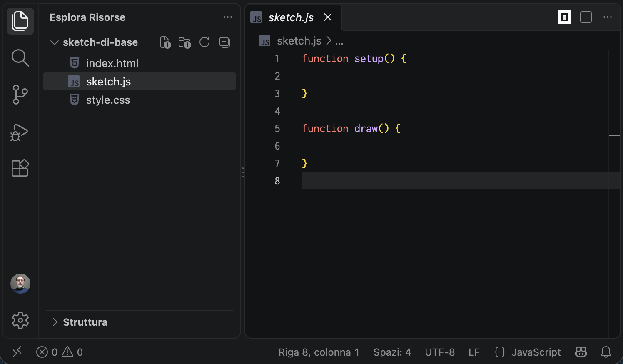
Task: Open editor more actions menu
Action: tap(608, 17)
